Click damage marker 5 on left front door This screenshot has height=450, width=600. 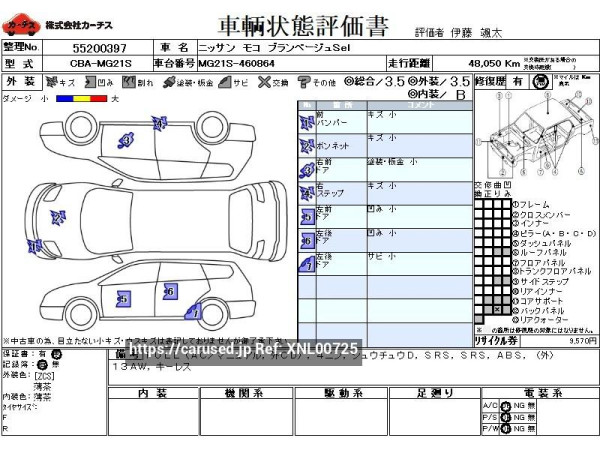click(x=122, y=297)
